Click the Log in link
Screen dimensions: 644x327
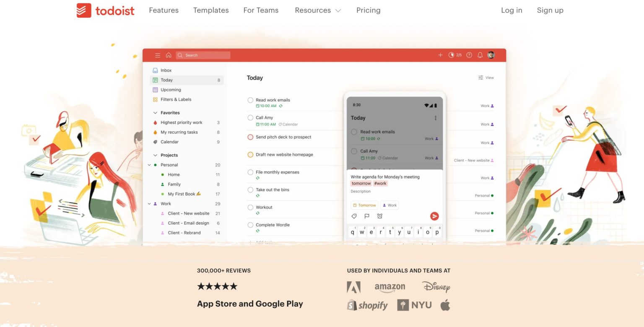(x=512, y=10)
